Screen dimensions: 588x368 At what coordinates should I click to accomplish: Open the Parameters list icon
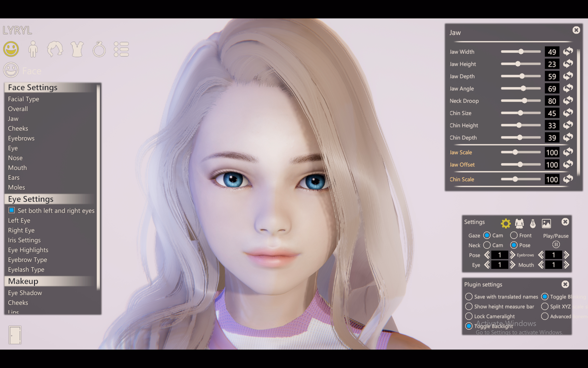pos(121,49)
